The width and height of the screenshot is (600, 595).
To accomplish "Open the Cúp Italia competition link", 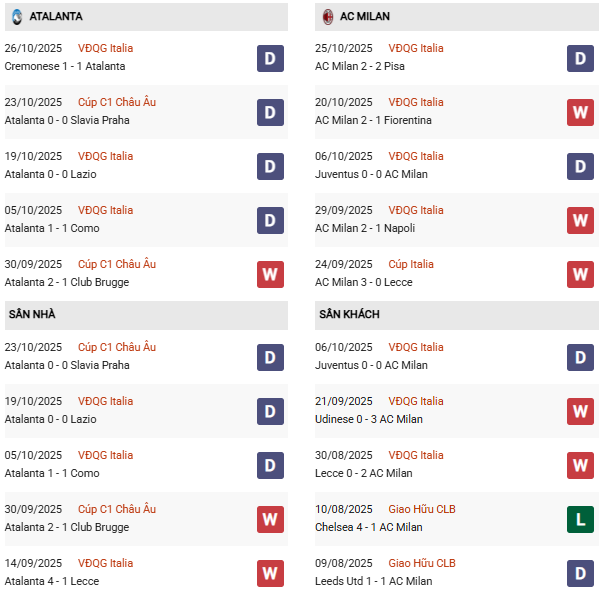I will pos(411,264).
